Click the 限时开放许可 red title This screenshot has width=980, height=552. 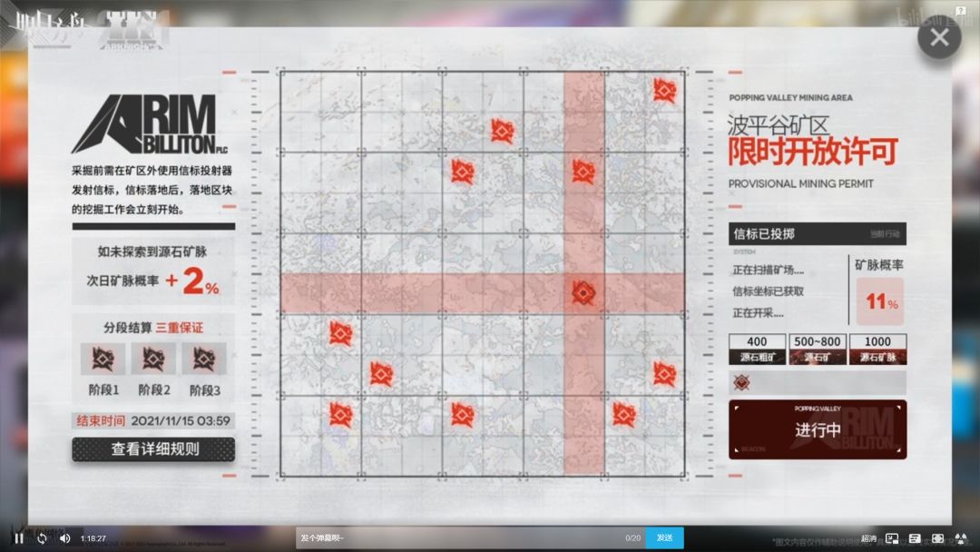click(813, 152)
